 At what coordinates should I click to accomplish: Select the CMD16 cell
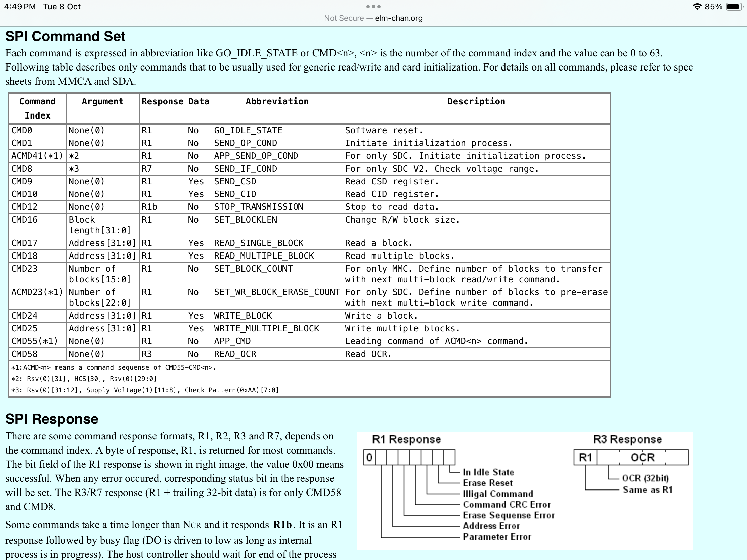pyautogui.click(x=38, y=225)
